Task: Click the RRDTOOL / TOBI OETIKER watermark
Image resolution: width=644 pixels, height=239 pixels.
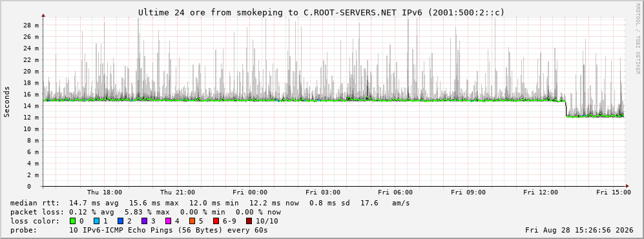Action: (x=638, y=38)
